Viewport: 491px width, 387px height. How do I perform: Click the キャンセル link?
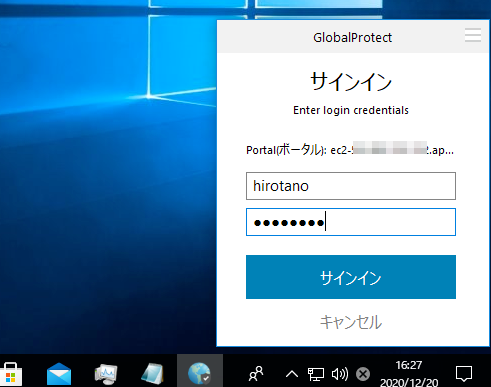(x=351, y=322)
